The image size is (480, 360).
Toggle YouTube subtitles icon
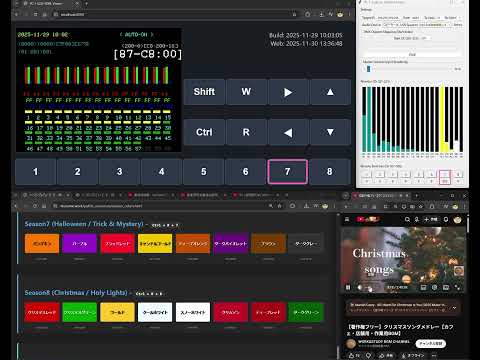click(x=423, y=287)
